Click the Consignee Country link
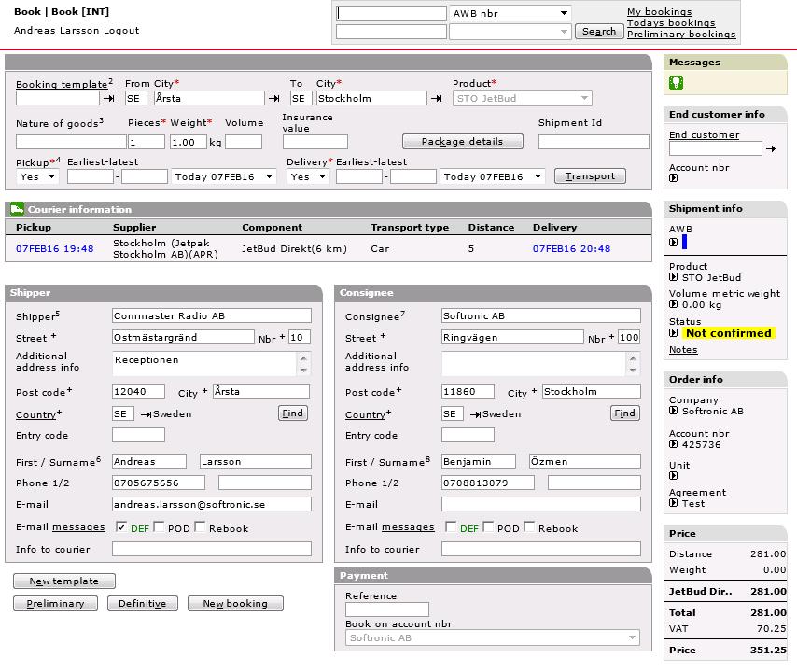This screenshot has height=672, width=797. [365, 414]
